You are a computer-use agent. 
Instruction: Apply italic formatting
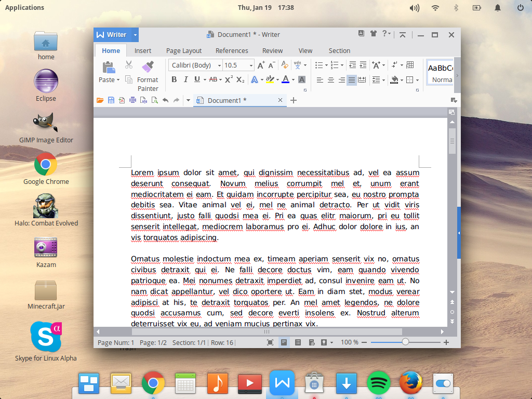point(185,79)
